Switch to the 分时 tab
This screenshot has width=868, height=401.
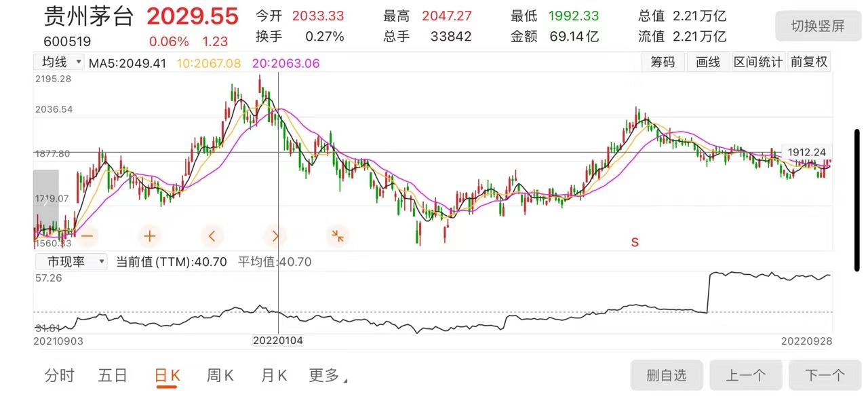59,375
